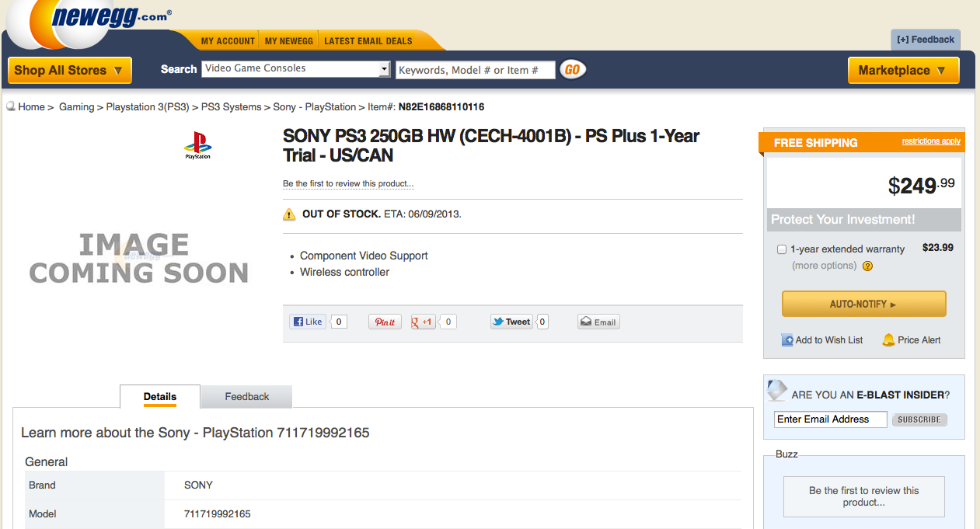Click the Google +1 count box

pos(448,322)
